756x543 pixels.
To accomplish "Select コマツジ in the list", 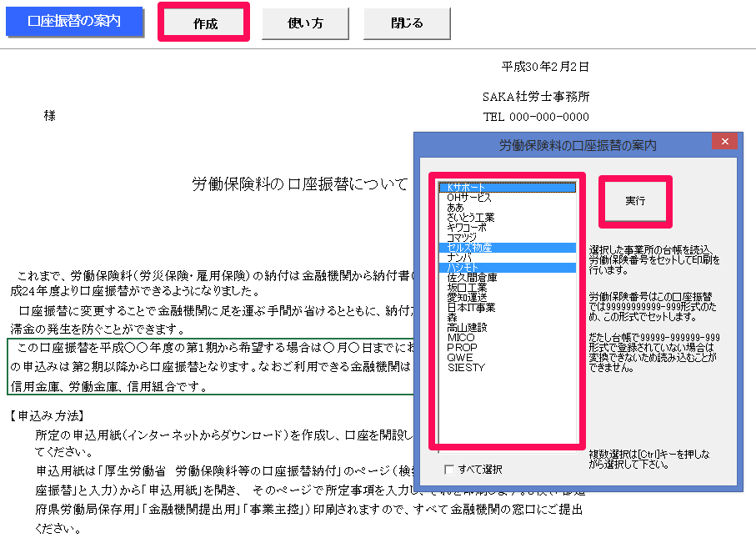I will pyautogui.click(x=508, y=238).
